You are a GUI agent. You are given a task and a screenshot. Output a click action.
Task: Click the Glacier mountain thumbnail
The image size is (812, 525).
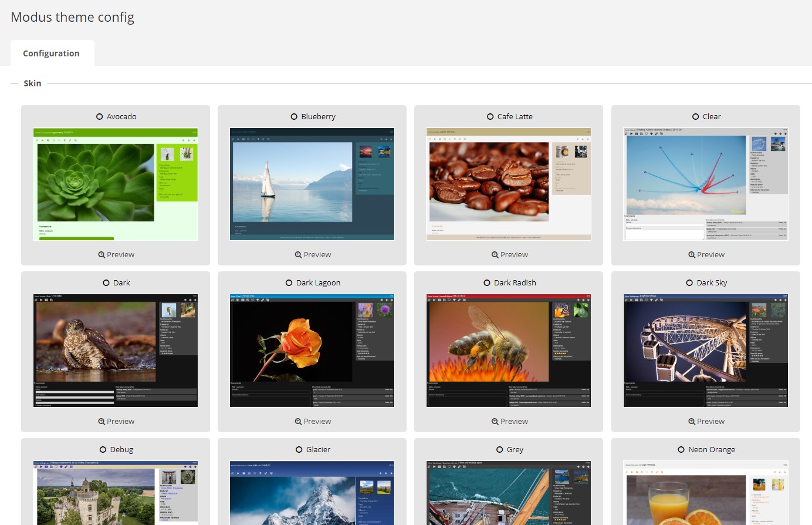(312, 493)
